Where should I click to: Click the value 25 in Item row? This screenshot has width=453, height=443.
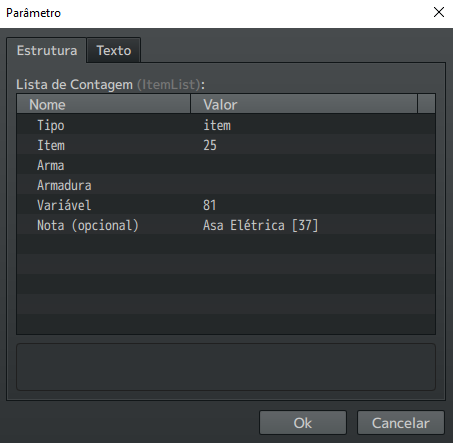(210, 145)
